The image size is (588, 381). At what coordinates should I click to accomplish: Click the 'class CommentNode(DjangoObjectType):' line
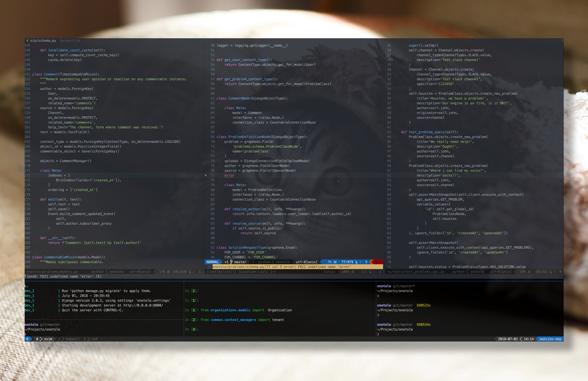click(252, 98)
